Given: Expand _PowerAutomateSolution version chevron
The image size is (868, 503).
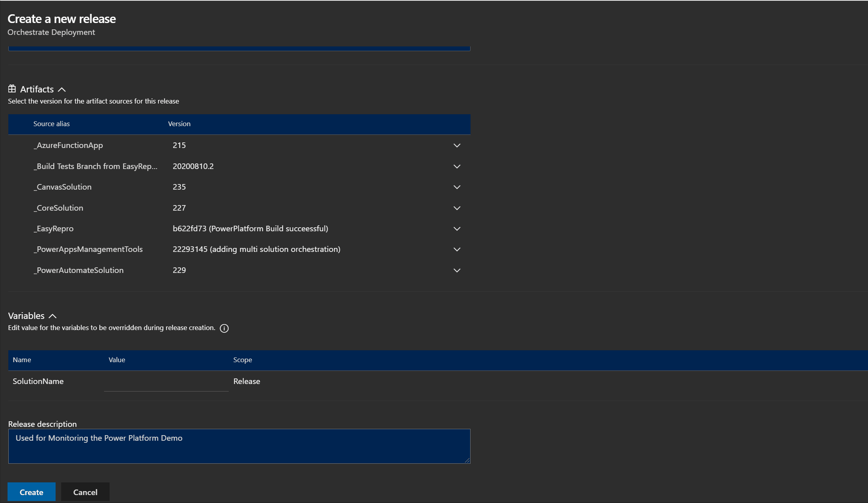Looking at the screenshot, I should 457,271.
